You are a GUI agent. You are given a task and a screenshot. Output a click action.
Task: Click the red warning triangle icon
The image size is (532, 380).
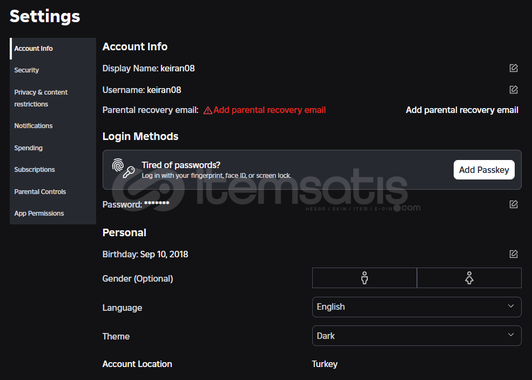point(207,111)
